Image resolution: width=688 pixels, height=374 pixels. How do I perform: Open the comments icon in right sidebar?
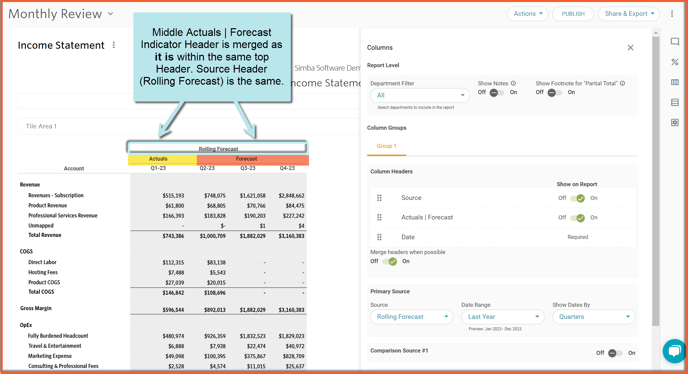click(x=675, y=42)
